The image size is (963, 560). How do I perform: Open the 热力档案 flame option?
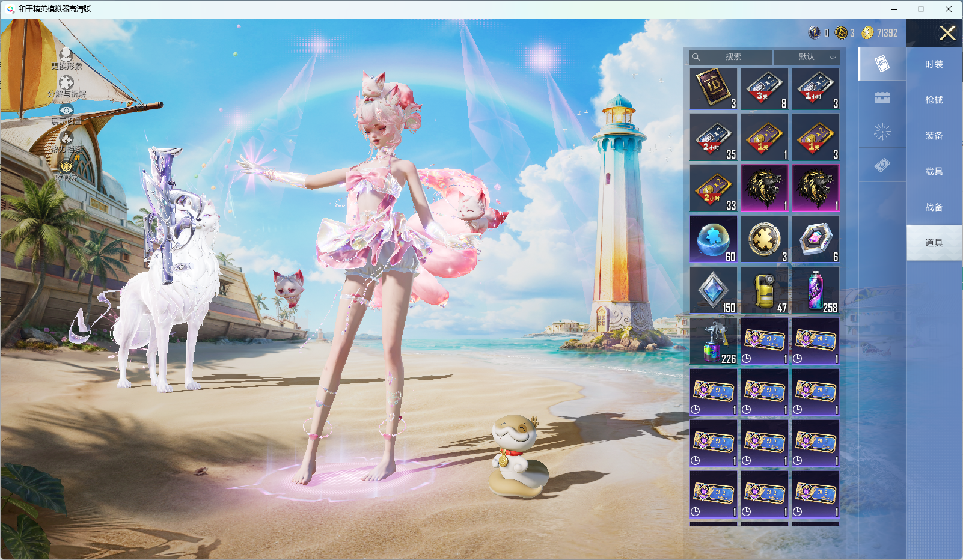point(66,143)
